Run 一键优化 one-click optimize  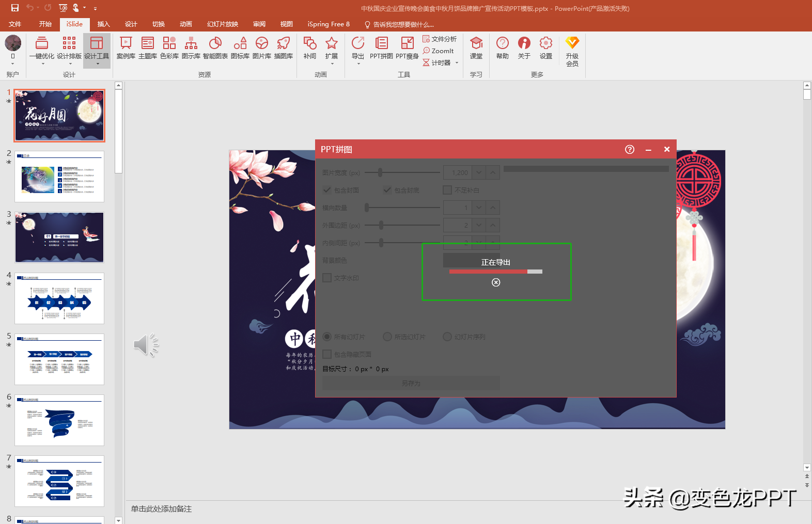click(42, 51)
